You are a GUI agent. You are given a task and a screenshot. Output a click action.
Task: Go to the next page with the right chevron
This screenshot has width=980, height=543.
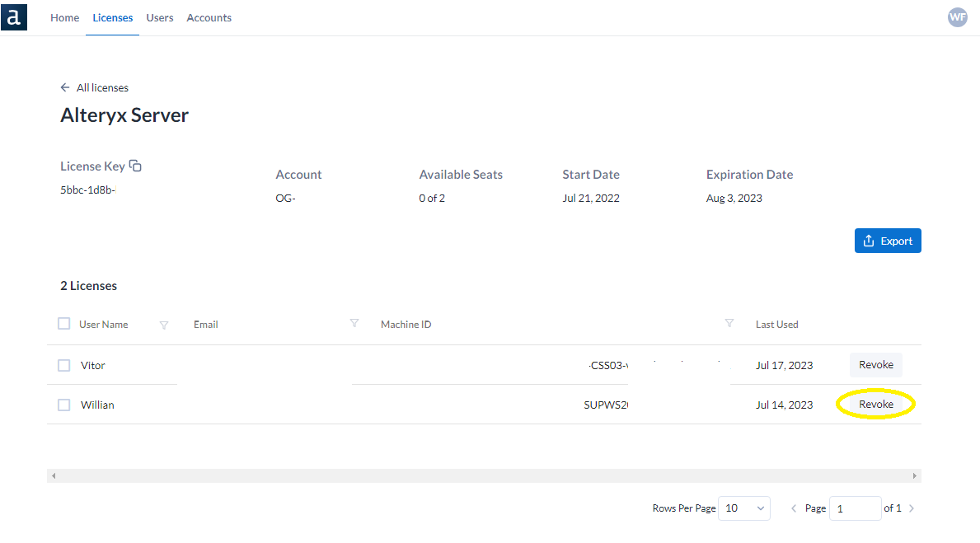[912, 508]
